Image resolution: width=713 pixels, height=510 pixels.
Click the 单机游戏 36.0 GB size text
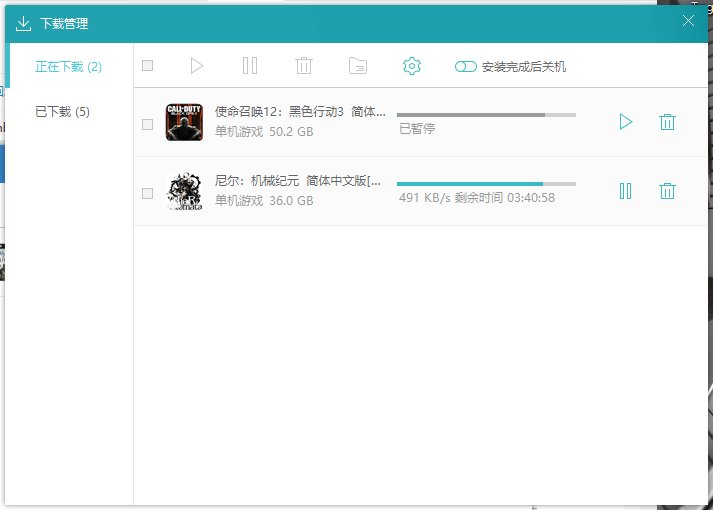click(264, 201)
